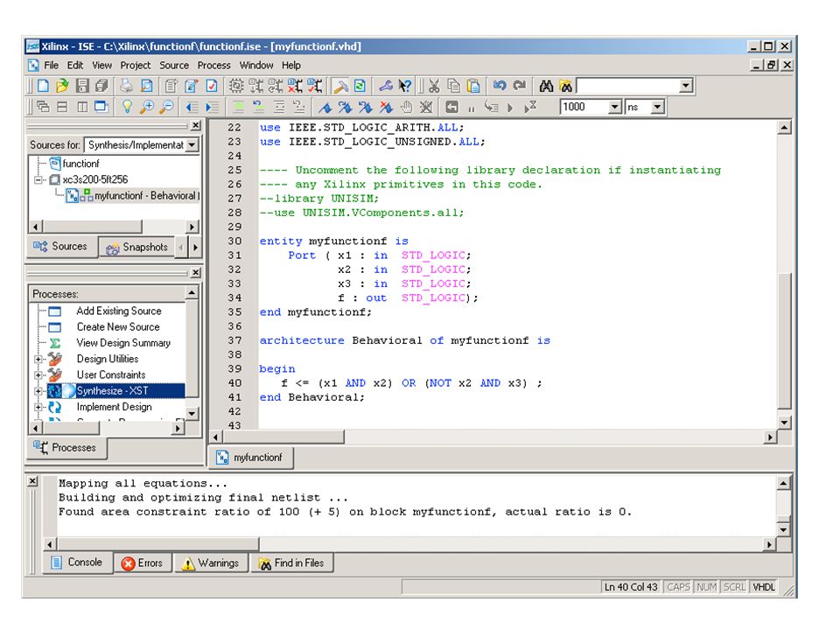Expand the User Constraints process node
840x630 pixels.
[x=38, y=375]
